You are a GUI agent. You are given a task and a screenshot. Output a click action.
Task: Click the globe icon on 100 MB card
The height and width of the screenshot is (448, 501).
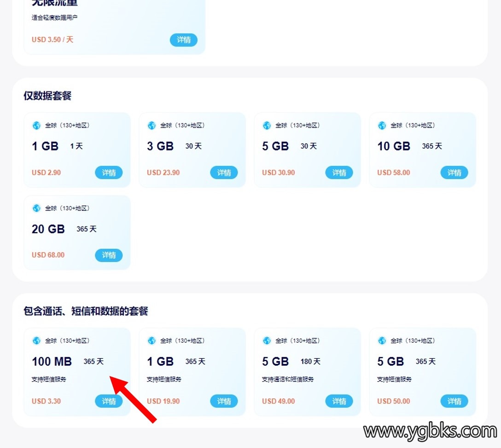click(x=36, y=341)
